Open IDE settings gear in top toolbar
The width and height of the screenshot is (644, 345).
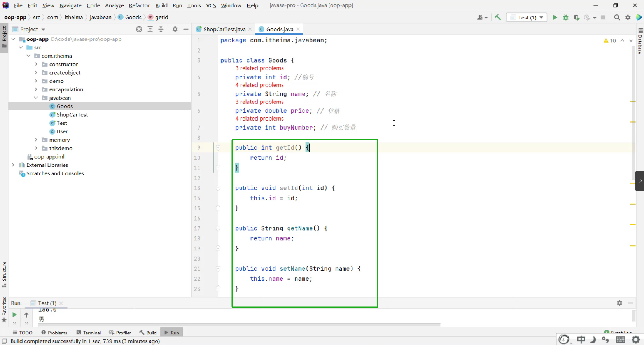[628, 18]
